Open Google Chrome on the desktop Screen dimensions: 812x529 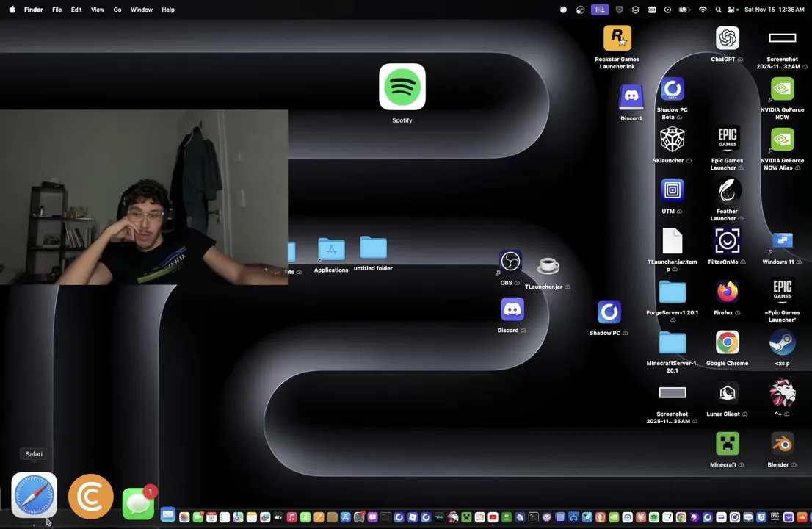point(727,342)
